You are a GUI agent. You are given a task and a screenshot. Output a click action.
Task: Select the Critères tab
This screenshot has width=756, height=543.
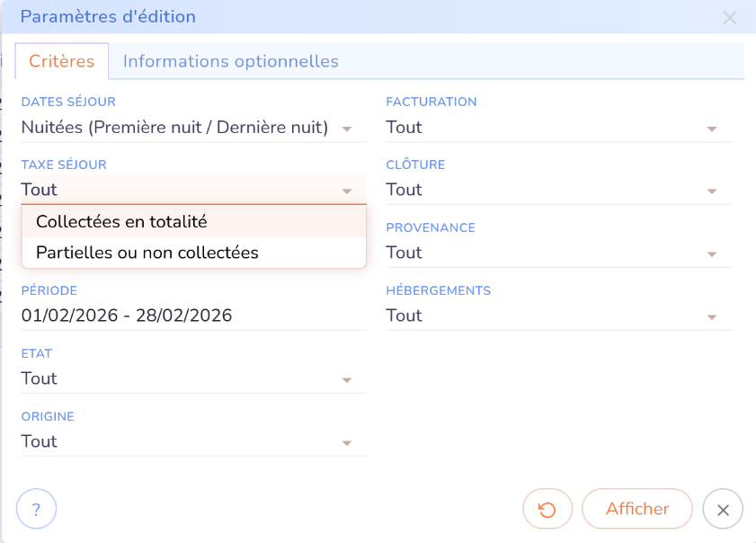[x=62, y=61]
